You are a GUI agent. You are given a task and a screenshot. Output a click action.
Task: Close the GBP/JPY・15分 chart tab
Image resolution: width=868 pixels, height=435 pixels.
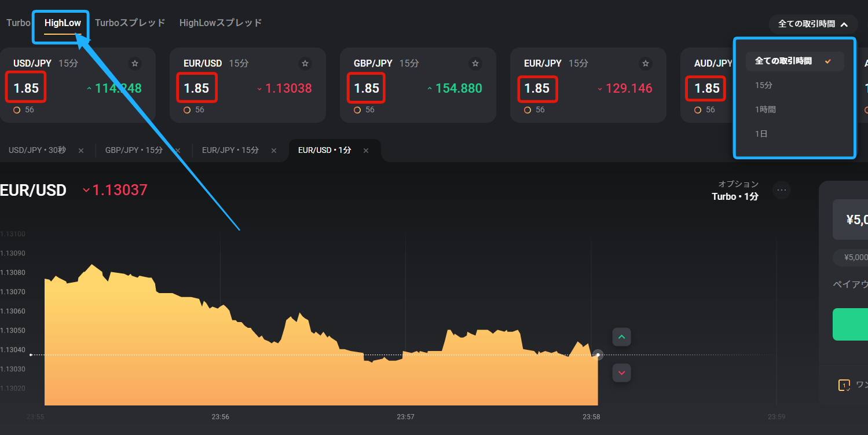tap(178, 151)
